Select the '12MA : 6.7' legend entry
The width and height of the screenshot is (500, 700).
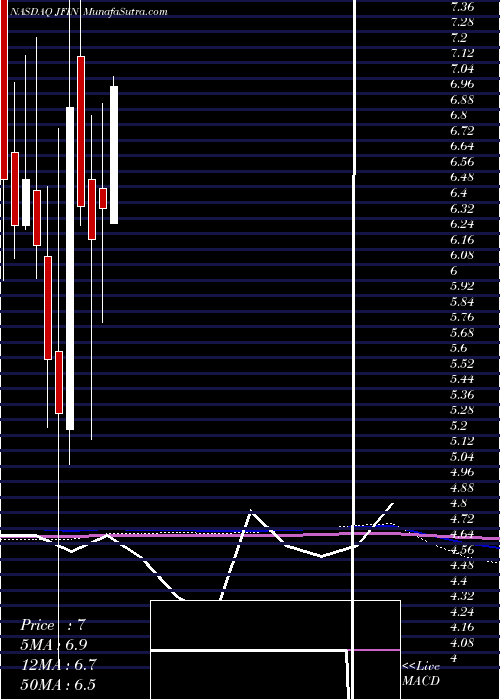[x=58, y=665]
